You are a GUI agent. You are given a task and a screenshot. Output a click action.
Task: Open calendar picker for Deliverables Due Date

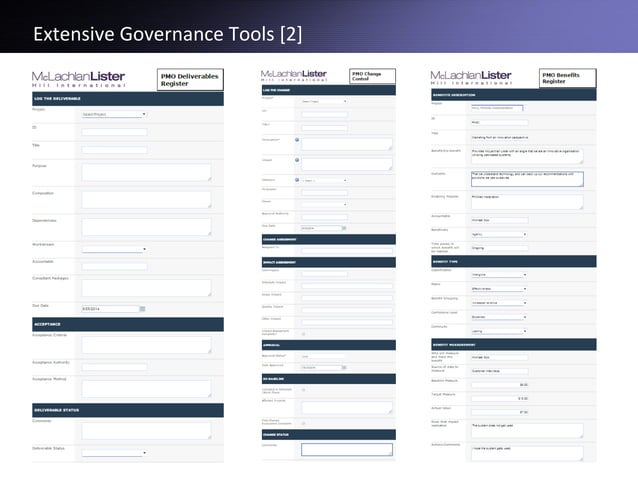coord(142,309)
